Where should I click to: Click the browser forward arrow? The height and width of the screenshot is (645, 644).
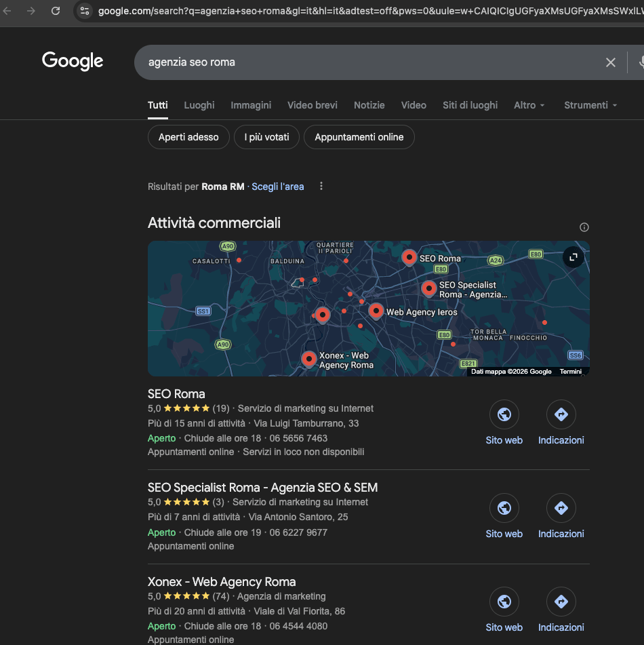point(31,11)
